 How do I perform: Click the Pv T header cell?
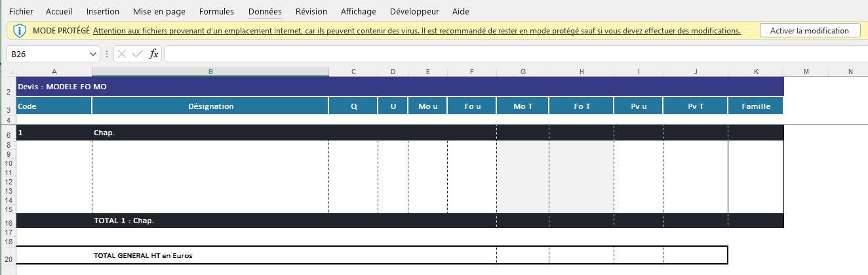[696, 106]
